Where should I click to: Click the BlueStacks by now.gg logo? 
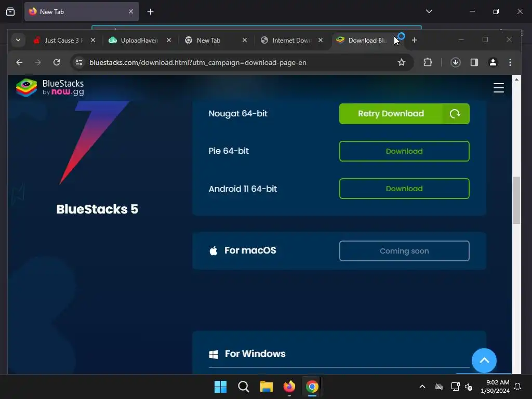click(x=50, y=87)
